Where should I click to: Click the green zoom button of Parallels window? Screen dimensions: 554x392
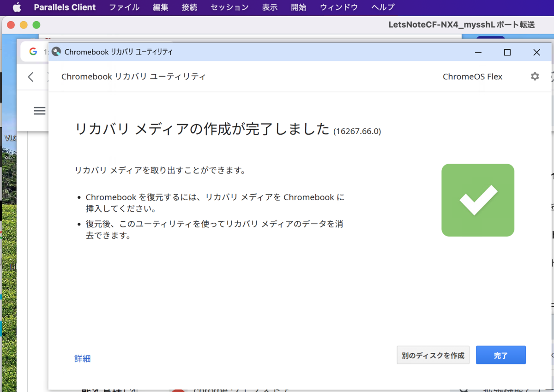point(36,25)
